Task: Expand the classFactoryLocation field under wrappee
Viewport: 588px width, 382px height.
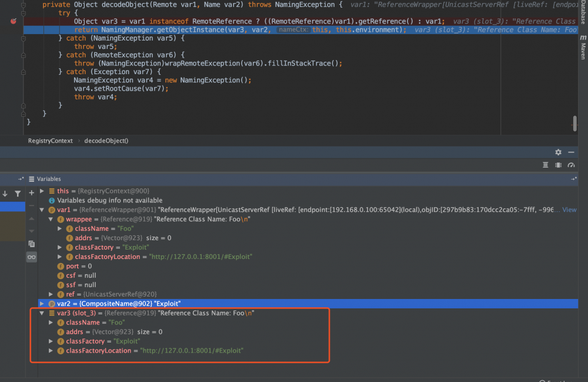Action: [59, 257]
